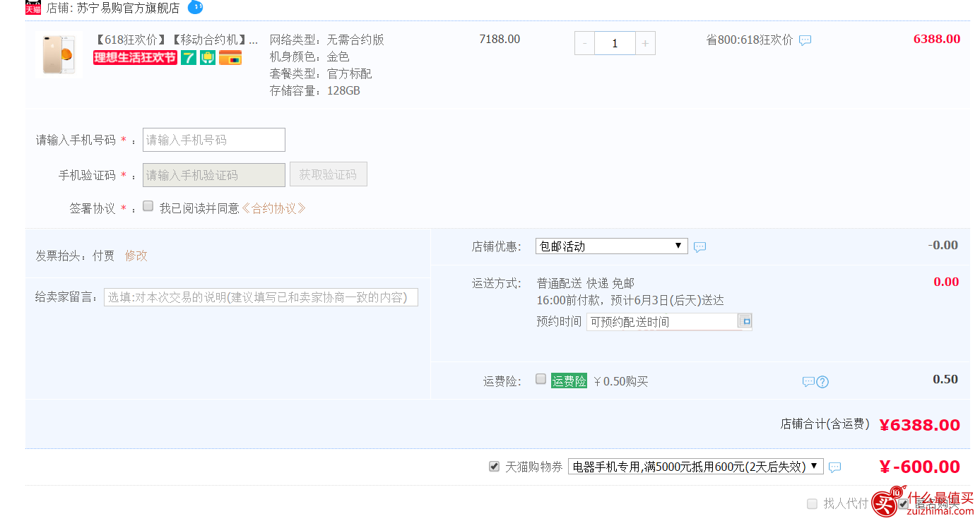Focus the 请输入手机验证码 code input
The width and height of the screenshot is (980, 521).
click(x=214, y=175)
